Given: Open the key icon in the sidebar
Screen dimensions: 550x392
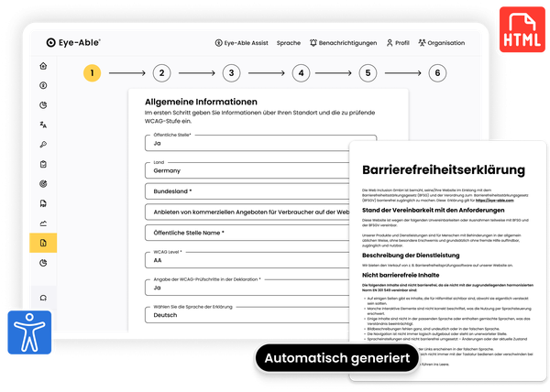Looking at the screenshot, I should coord(43,145).
